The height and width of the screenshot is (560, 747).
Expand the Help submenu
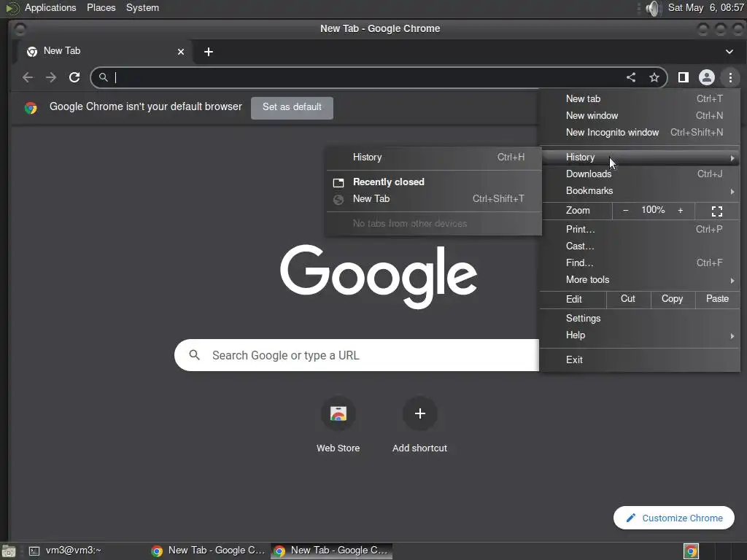click(x=640, y=335)
